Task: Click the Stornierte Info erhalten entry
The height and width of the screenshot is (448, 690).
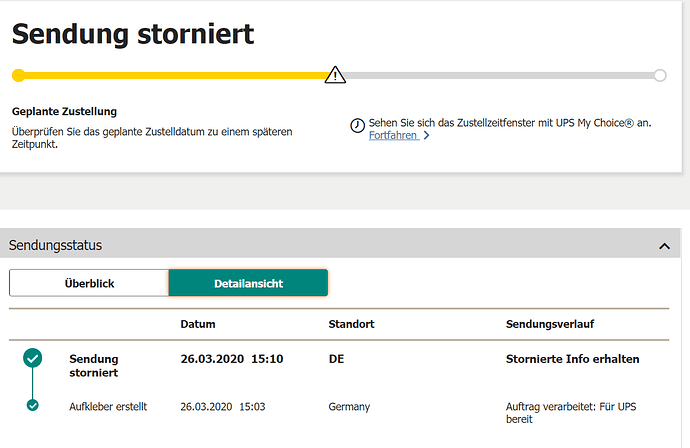Action: 572,358
